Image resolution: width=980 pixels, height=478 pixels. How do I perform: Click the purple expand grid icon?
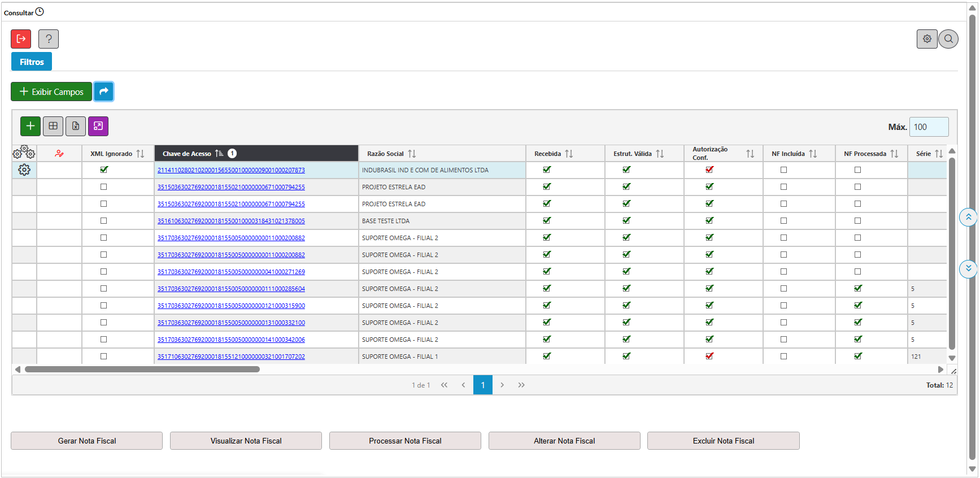point(98,126)
